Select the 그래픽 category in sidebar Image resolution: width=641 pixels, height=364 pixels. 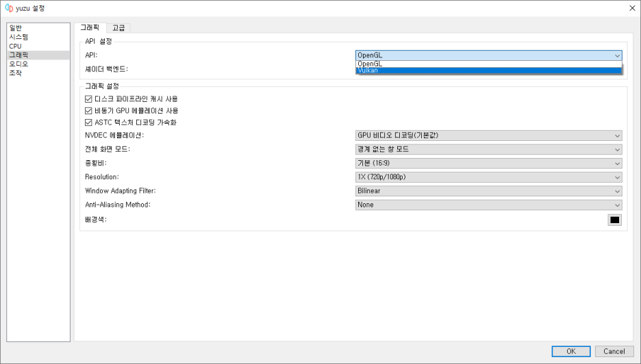38,55
